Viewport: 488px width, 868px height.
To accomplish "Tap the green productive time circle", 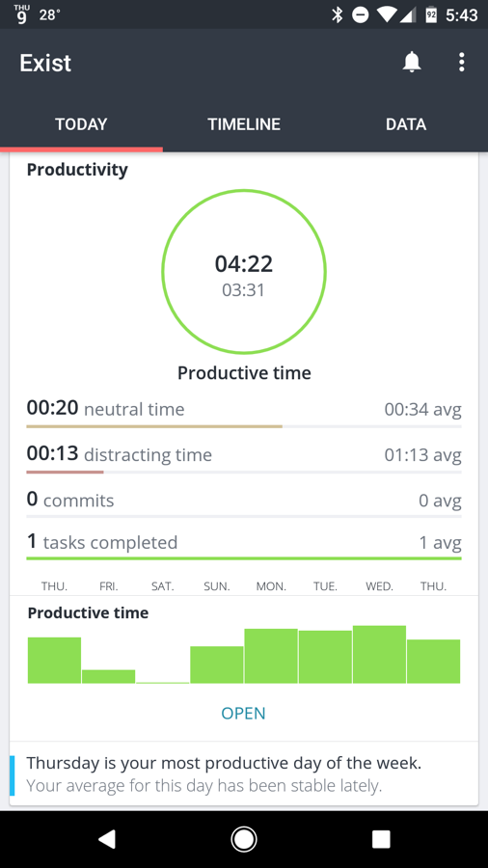I will pos(244,272).
